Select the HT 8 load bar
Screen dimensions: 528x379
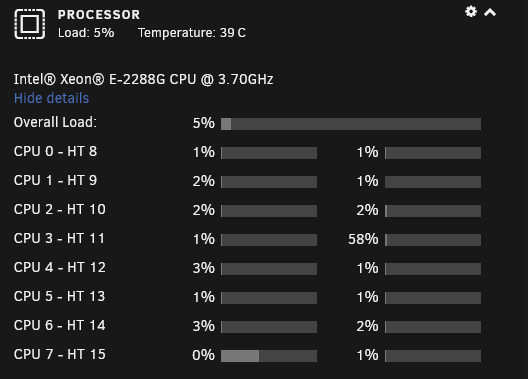click(x=433, y=153)
